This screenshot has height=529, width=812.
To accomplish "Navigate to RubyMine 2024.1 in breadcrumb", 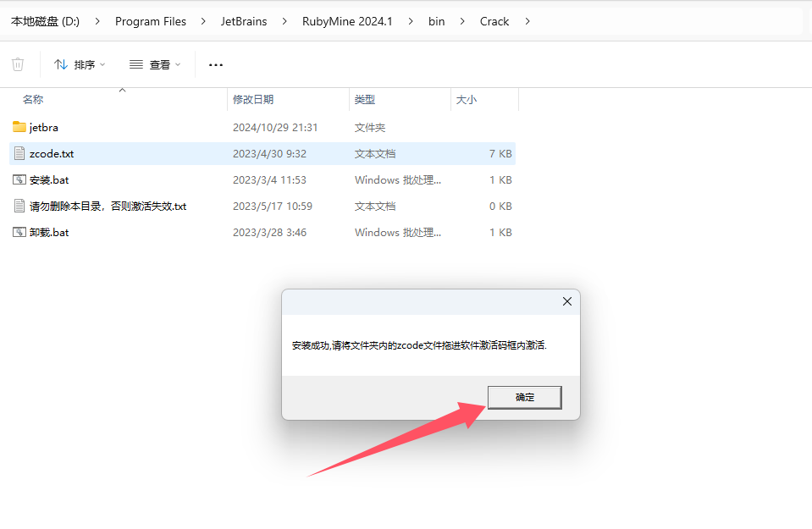I will (347, 21).
